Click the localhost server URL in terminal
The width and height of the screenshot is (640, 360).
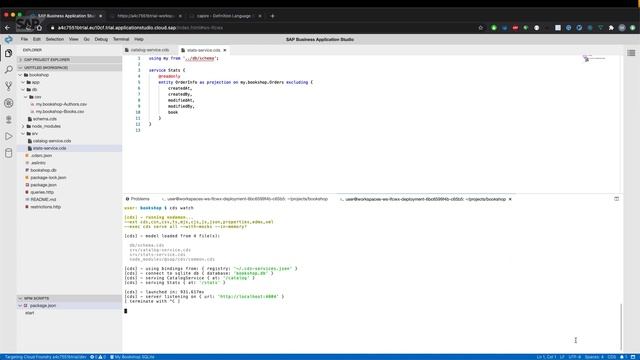248,297
